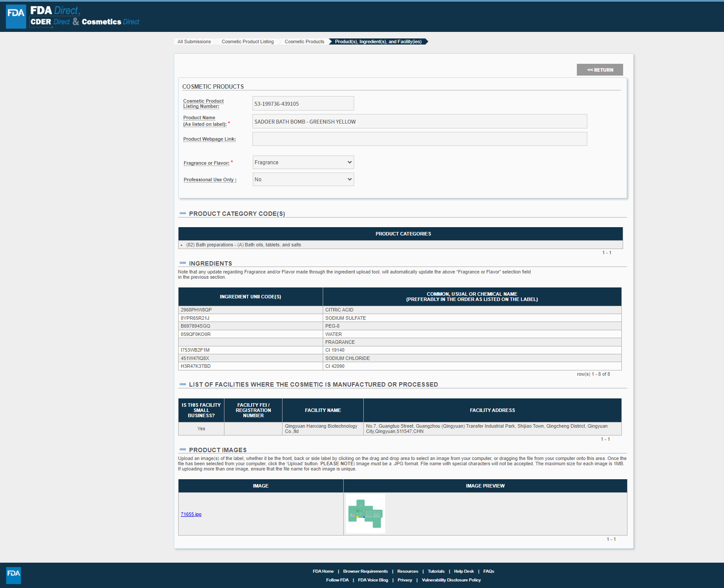Open the Fragrance or Flavor dropdown
Screen dimensions: 724x588
click(x=303, y=163)
